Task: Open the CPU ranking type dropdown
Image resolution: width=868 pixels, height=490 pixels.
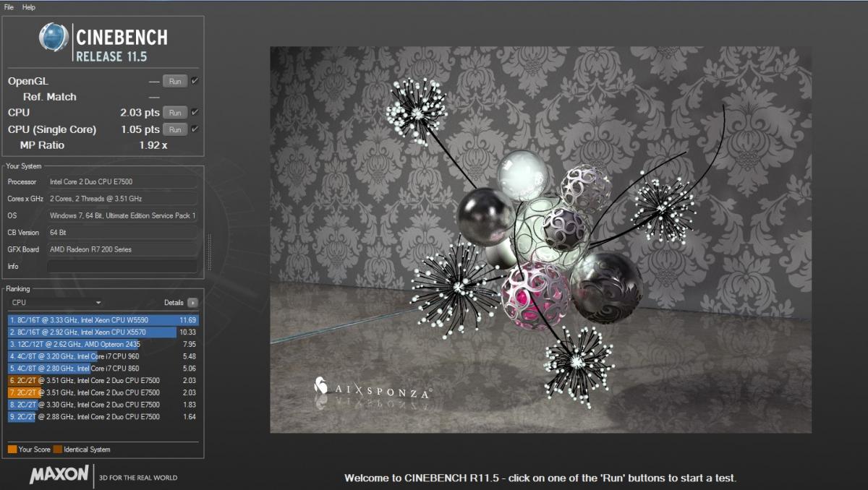Action: point(56,303)
